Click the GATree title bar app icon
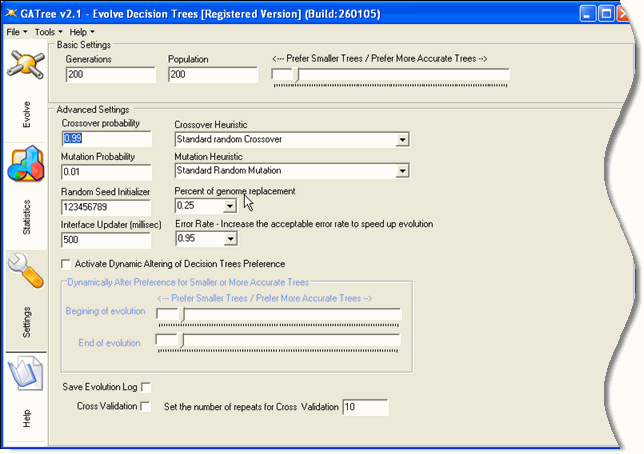The image size is (644, 454). pos(11,14)
